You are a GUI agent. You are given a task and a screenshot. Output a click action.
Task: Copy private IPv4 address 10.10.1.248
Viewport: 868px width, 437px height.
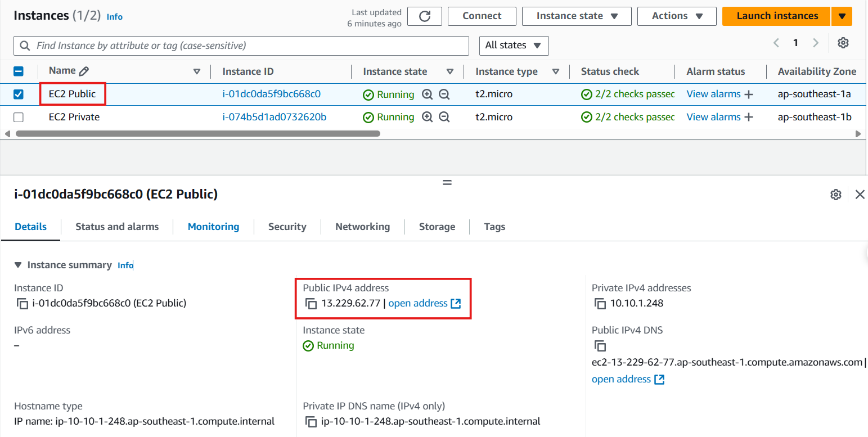point(600,304)
